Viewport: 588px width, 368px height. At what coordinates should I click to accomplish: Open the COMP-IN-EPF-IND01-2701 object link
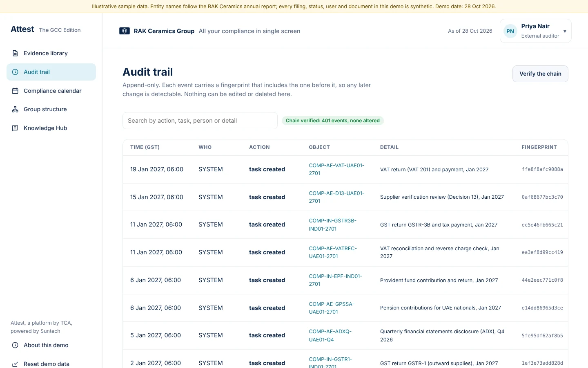335,280
